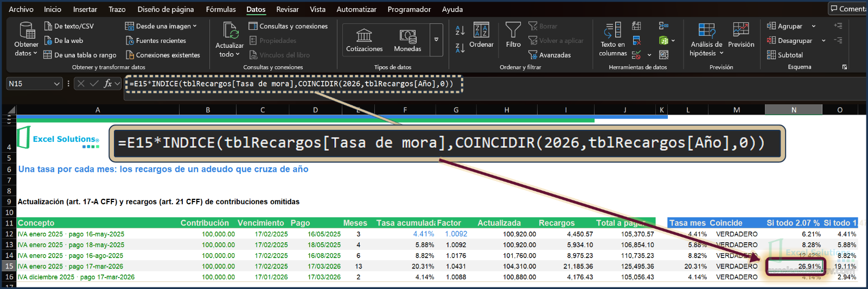The width and height of the screenshot is (868, 289).
Task: Switch to the Programador tab
Action: click(409, 9)
